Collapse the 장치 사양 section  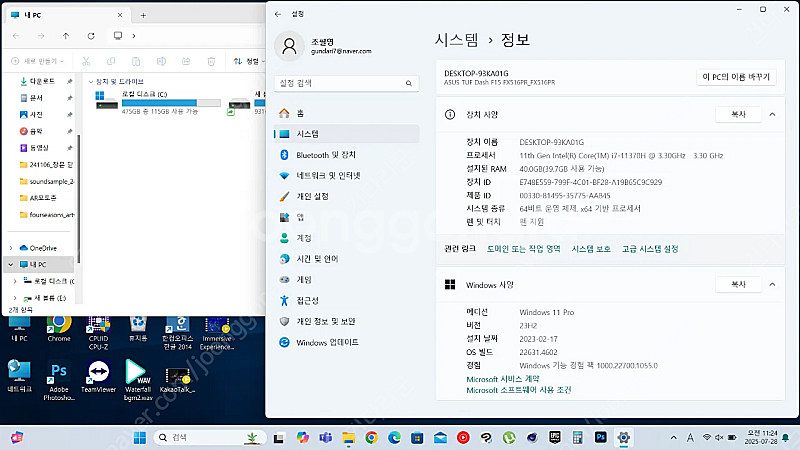[772, 114]
